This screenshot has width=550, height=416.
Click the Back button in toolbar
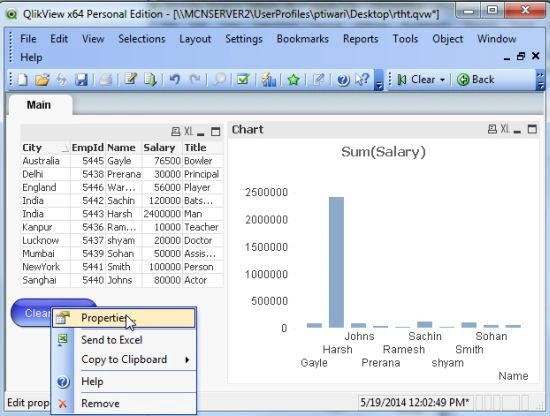pyautogui.click(x=476, y=80)
